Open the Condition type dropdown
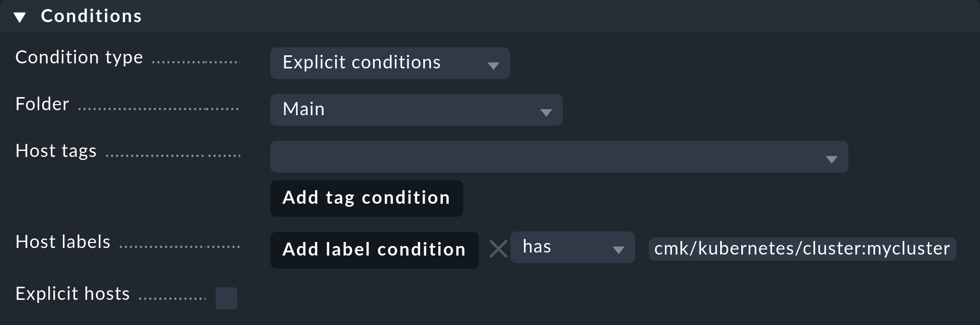This screenshot has width=980, height=325. coord(390,63)
